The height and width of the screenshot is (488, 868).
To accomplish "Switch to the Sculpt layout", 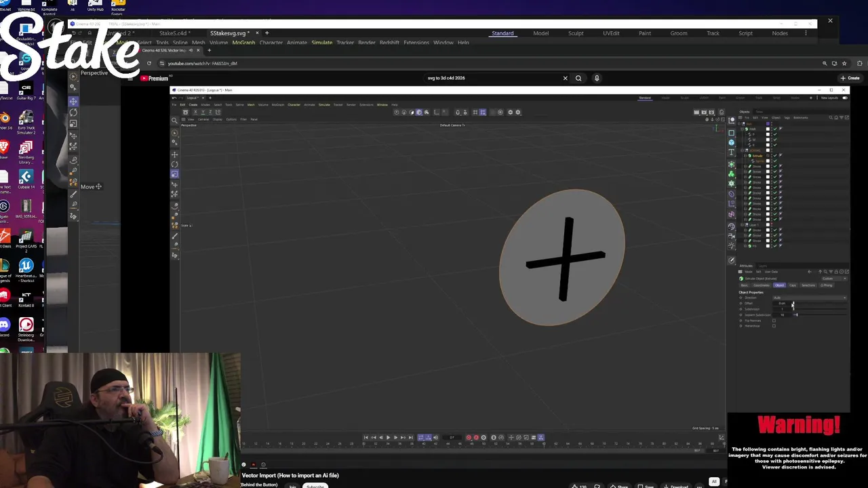I will pyautogui.click(x=576, y=33).
